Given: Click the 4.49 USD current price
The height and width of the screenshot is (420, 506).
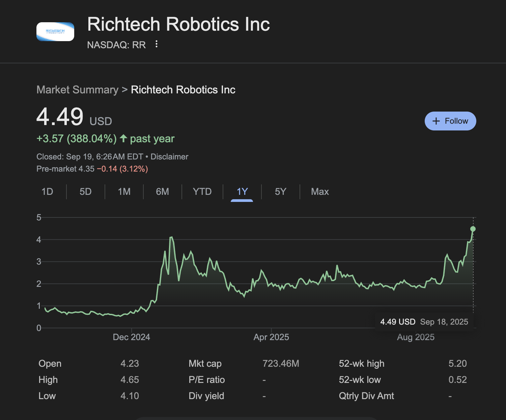Looking at the screenshot, I should (74, 117).
